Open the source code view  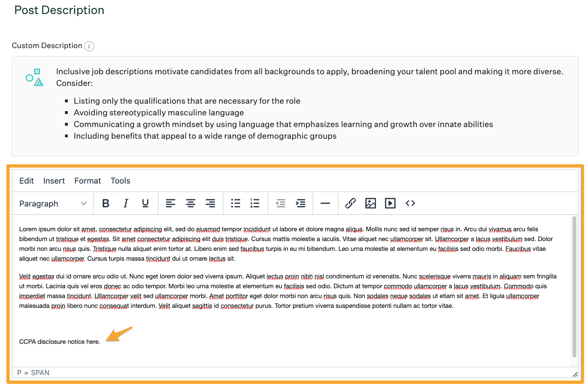coord(410,204)
